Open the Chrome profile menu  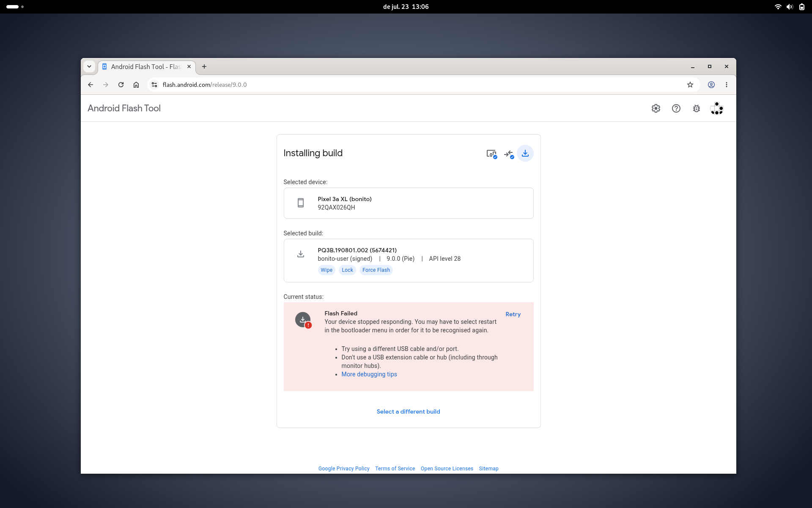coord(711,85)
